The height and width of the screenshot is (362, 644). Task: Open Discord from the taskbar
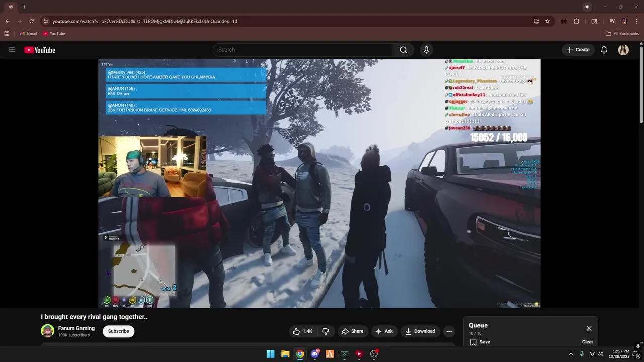pos(315,354)
